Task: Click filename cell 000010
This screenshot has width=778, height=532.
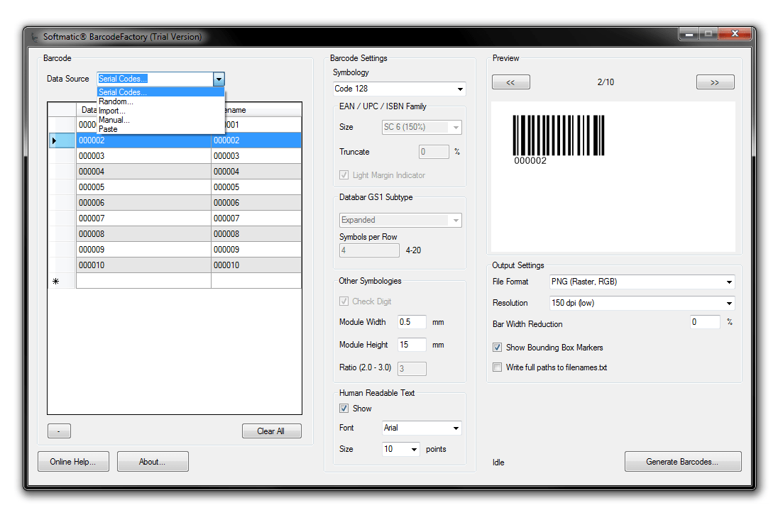Action: point(256,265)
